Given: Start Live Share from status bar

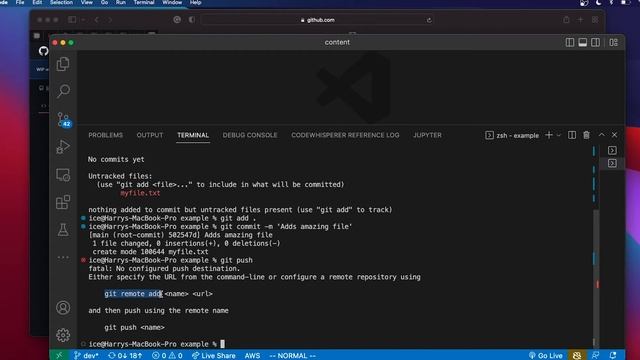Looking at the screenshot, I should [x=213, y=356].
